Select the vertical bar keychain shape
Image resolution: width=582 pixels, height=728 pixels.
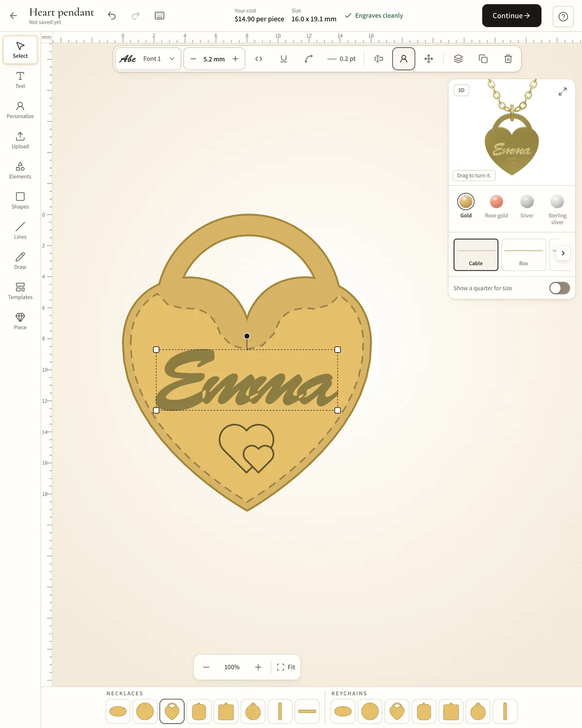[x=505, y=711]
